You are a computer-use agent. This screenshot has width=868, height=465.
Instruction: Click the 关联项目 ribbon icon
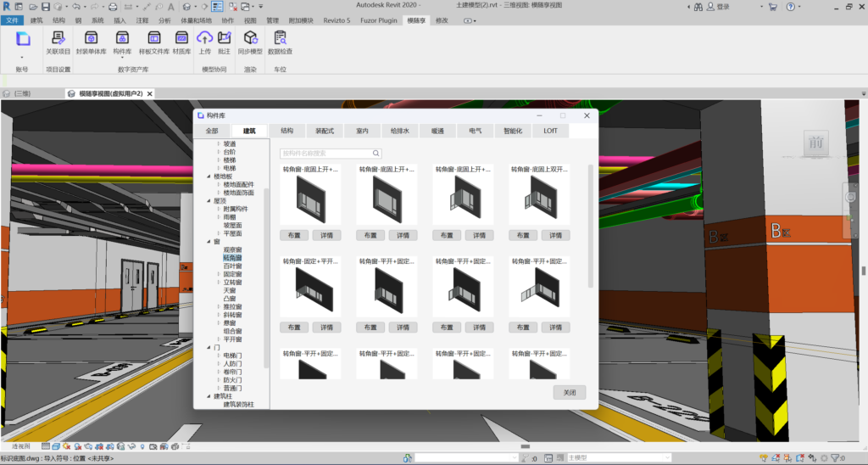click(58, 39)
